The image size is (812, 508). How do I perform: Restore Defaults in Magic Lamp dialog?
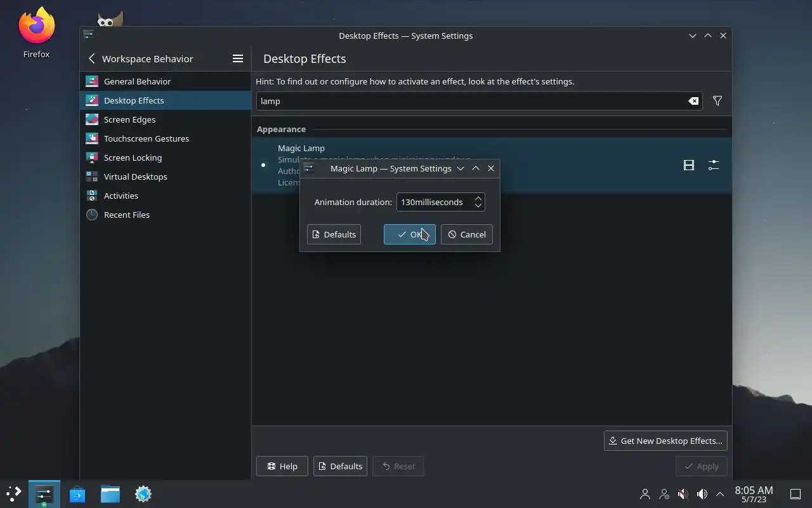click(x=334, y=234)
